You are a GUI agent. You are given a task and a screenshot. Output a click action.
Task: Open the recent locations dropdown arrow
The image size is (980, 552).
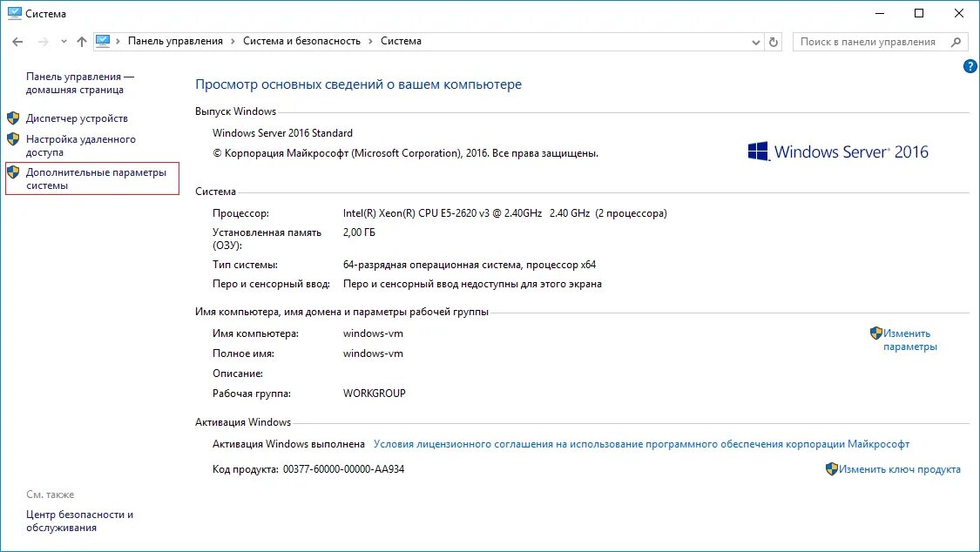click(x=64, y=42)
